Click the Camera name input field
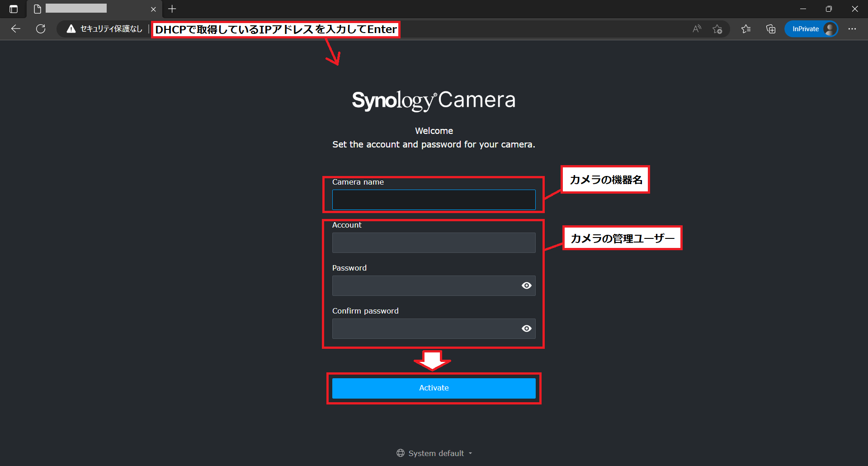 433,200
